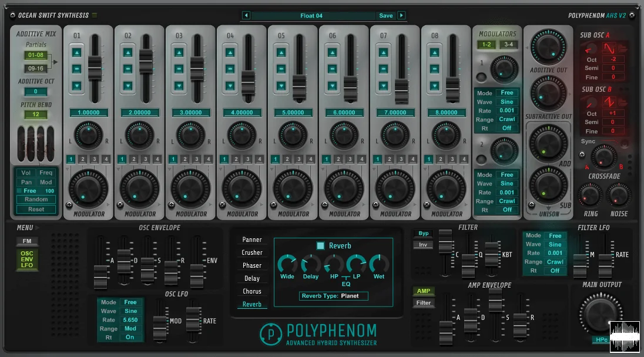Click the next preset arrow
644x357 pixels.
pos(401,16)
